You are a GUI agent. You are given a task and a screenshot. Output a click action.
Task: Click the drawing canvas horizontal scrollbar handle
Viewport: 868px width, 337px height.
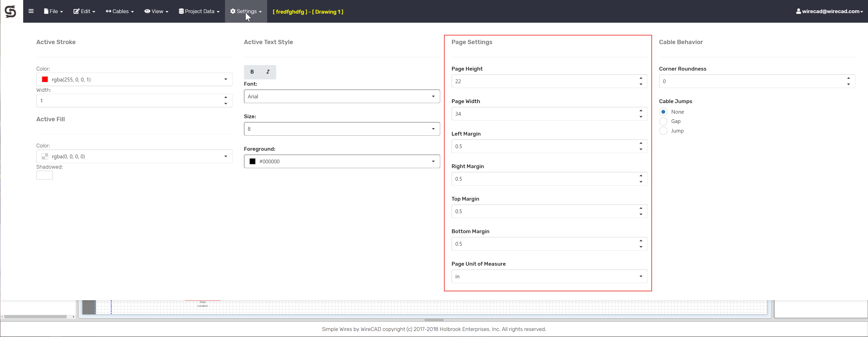point(434,320)
